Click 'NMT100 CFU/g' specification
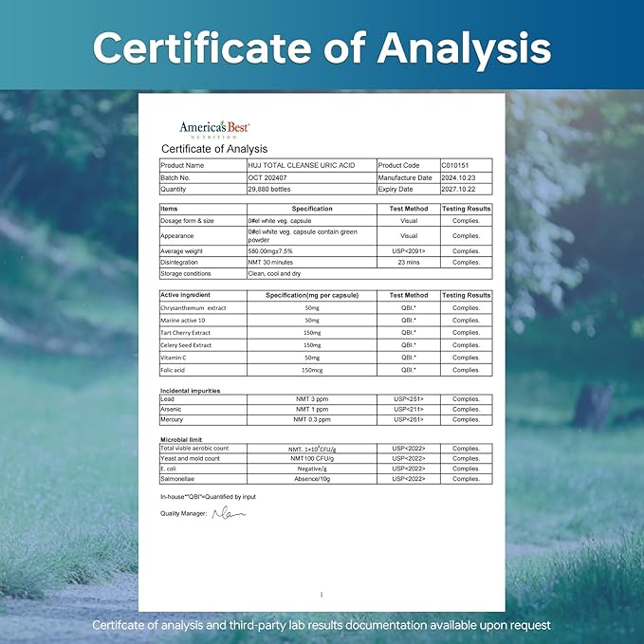 (x=312, y=458)
